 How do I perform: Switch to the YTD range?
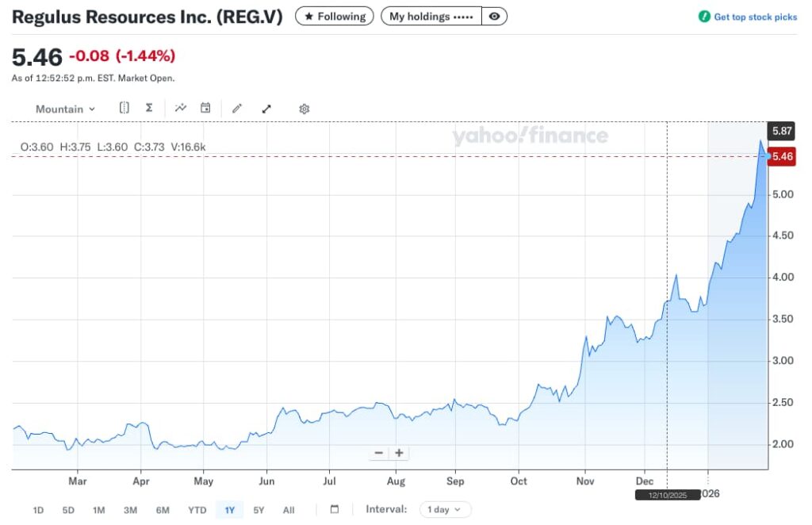(x=197, y=510)
